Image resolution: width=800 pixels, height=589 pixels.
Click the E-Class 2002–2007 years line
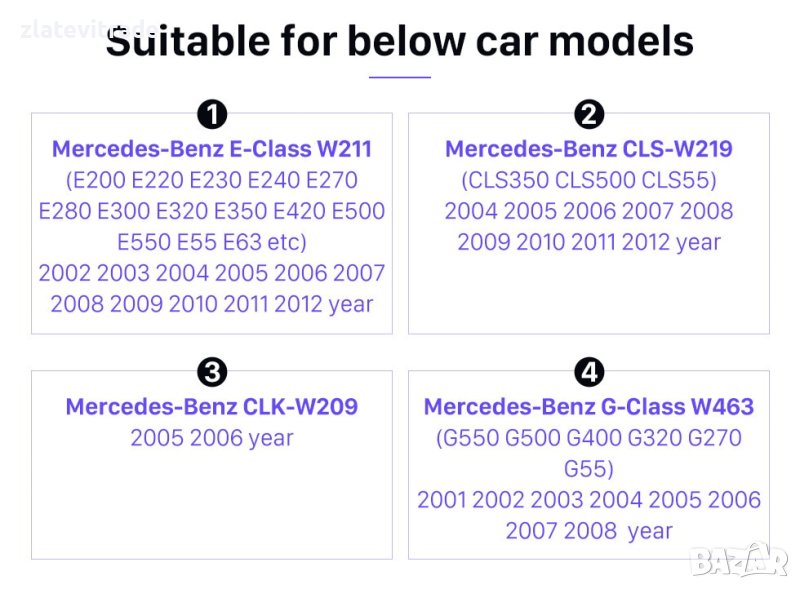click(x=212, y=273)
